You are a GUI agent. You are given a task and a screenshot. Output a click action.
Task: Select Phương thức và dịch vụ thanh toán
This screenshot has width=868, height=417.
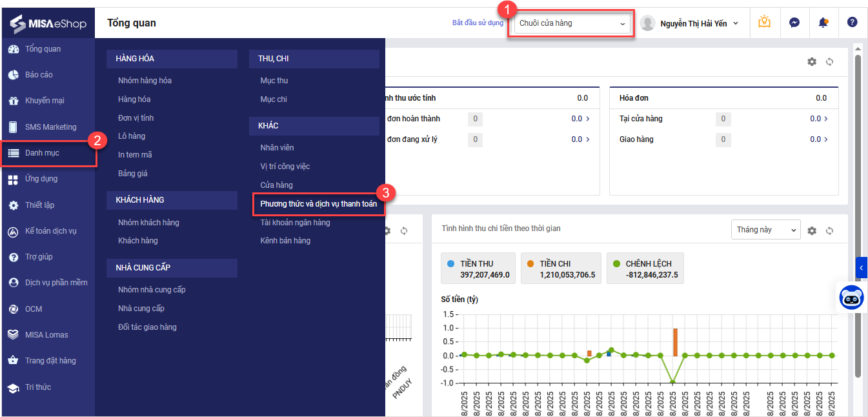click(318, 204)
